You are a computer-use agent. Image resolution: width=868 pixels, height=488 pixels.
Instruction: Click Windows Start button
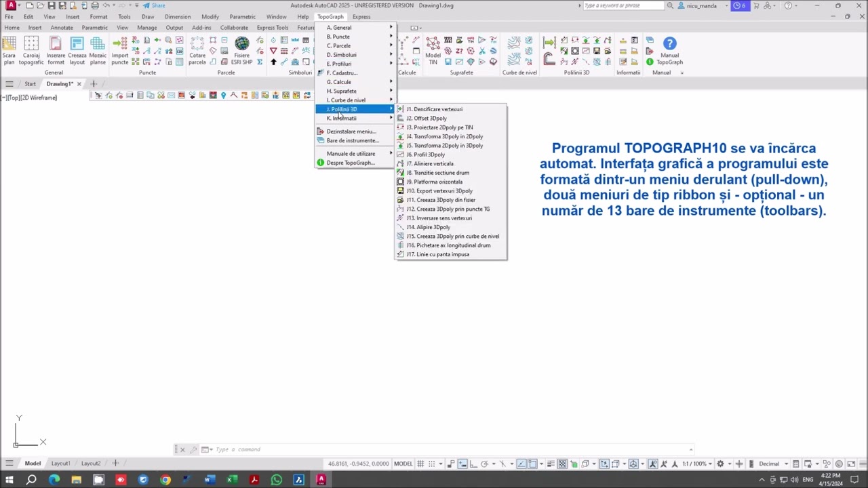[9, 480]
